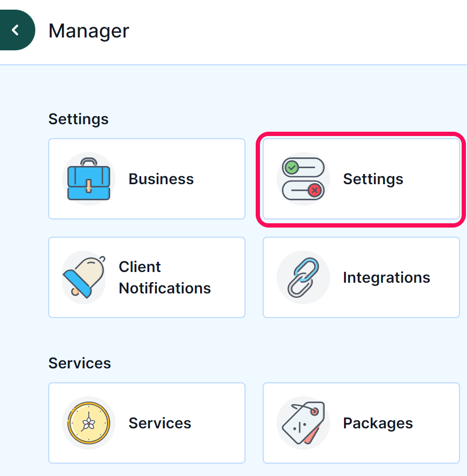Click the back arrow chevron button

16,30
